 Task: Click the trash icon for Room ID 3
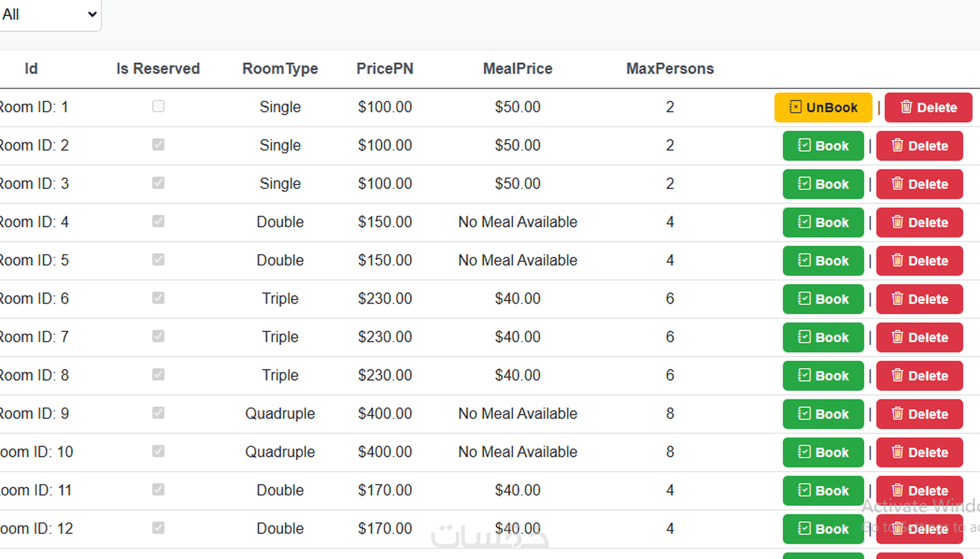click(x=897, y=184)
